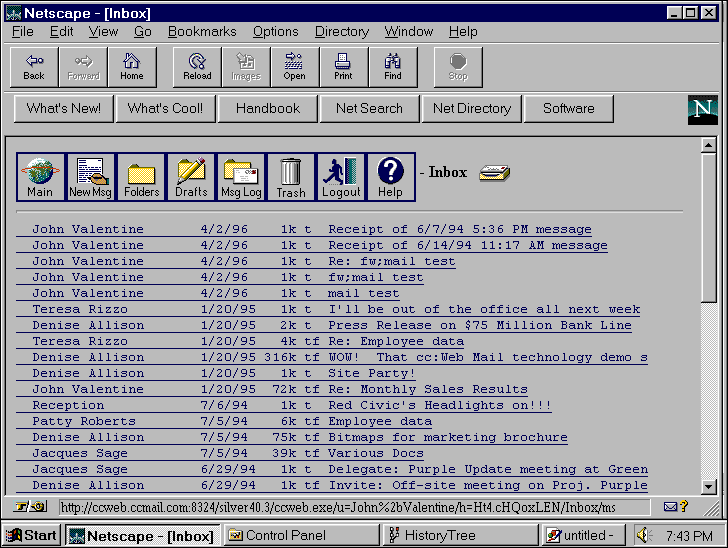Click the What's Cool! button
Image resolution: width=728 pixels, height=548 pixels.
pyautogui.click(x=165, y=109)
